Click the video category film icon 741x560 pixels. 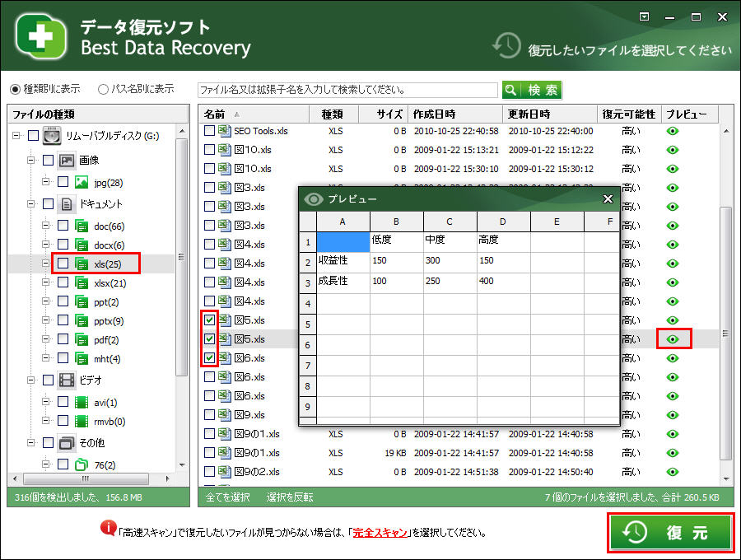click(67, 380)
